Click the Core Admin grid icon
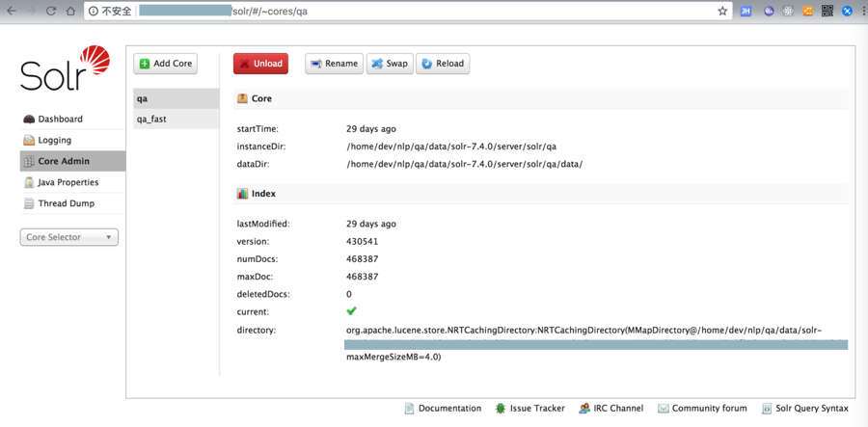This screenshot has width=868, height=427. pos(29,162)
